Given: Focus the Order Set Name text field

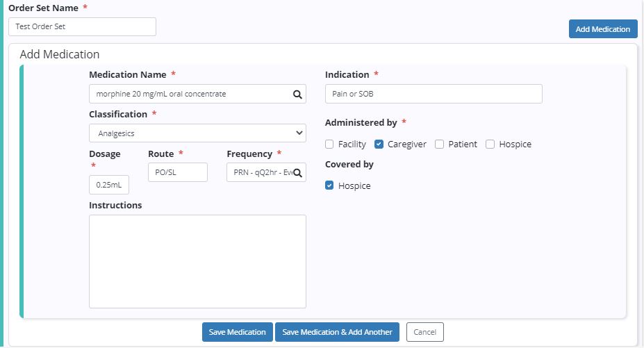Looking at the screenshot, I should (82, 27).
